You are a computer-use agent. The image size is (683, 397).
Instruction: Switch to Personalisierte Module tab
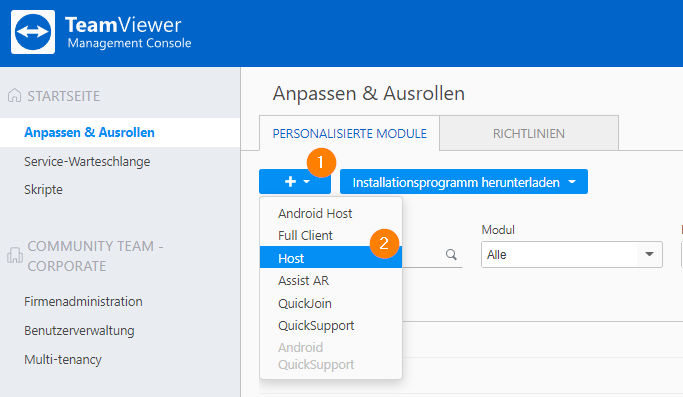349,133
